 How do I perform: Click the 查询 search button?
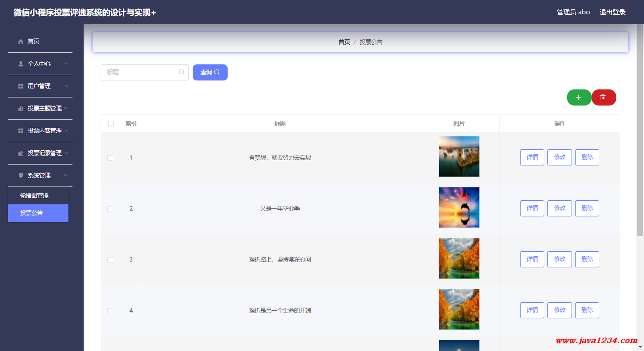click(x=210, y=72)
